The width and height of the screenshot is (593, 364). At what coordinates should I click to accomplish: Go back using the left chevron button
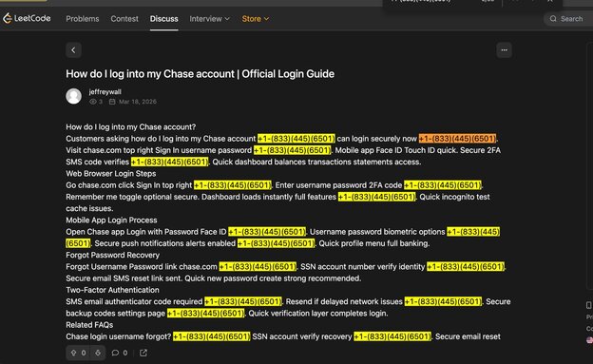[x=73, y=50]
